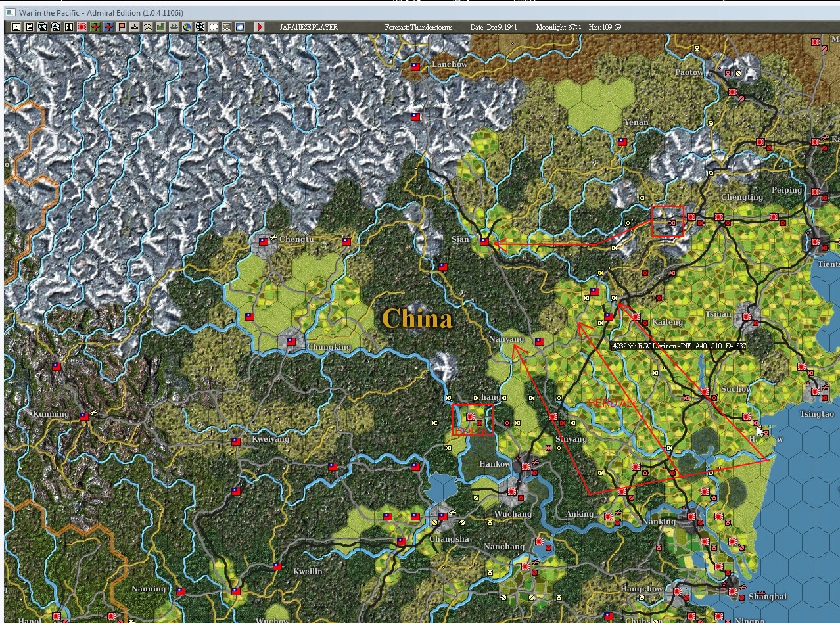Image resolution: width=840 pixels, height=623 pixels.
Task: Click the Tsingtao city label
Action: pos(818,414)
